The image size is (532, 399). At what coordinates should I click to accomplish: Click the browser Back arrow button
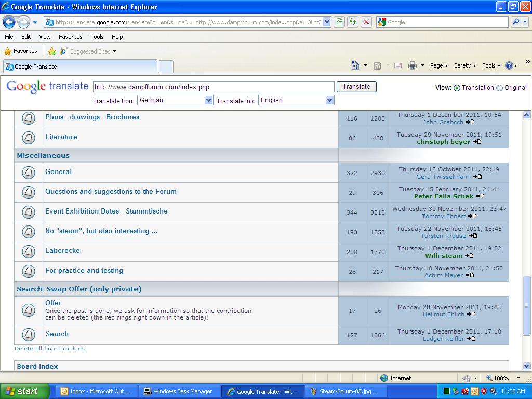pos(9,22)
